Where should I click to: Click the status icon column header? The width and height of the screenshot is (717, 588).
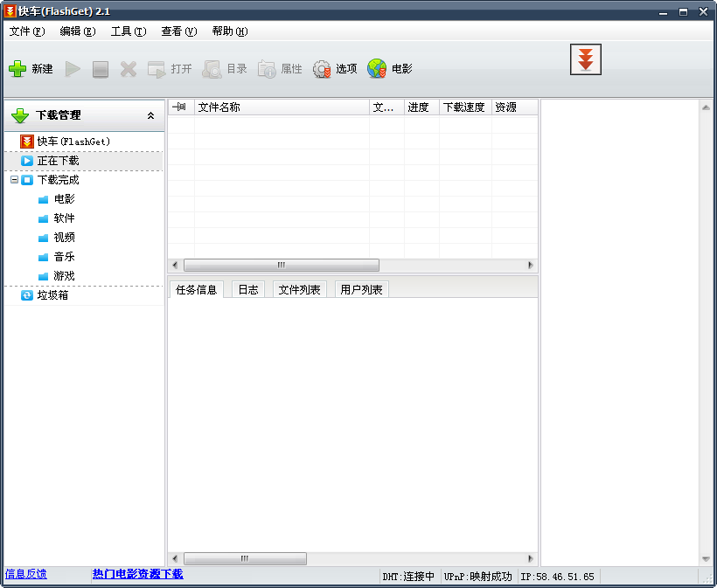click(x=181, y=107)
